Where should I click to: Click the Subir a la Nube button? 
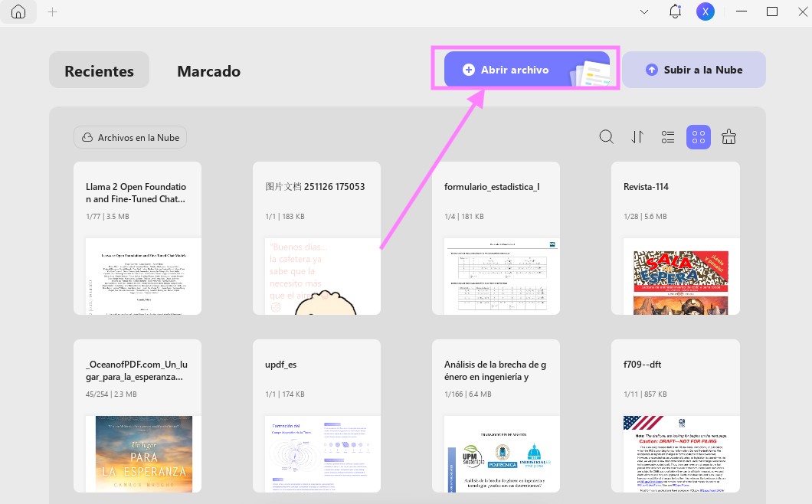click(x=694, y=70)
